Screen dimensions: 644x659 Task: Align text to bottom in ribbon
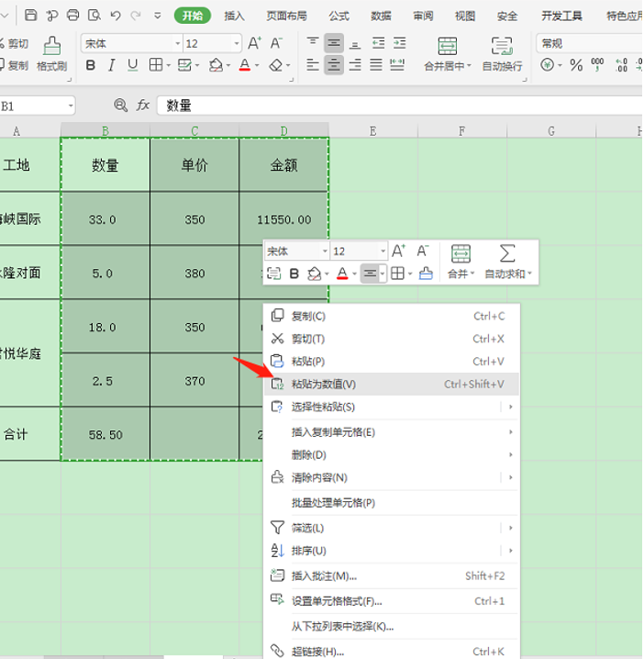point(355,43)
